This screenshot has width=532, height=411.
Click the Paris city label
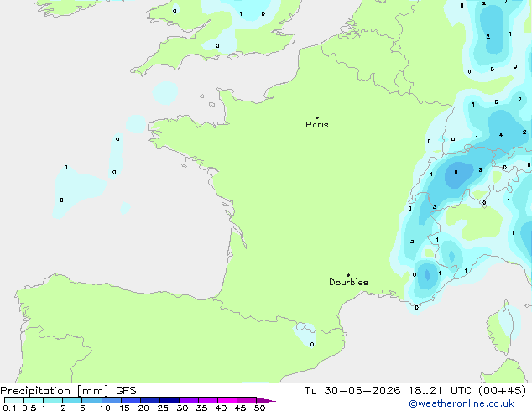click(317, 124)
